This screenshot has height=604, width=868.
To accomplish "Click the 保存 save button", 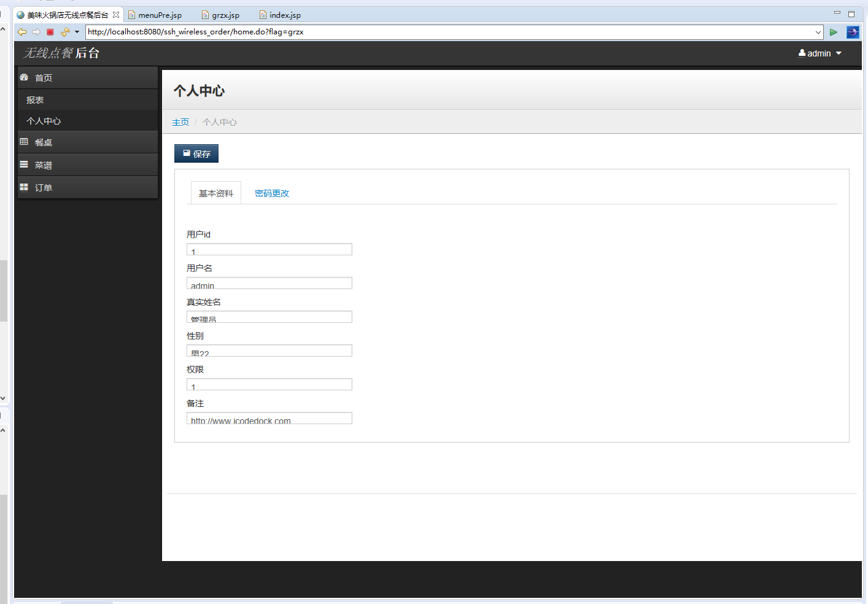I will pos(196,153).
